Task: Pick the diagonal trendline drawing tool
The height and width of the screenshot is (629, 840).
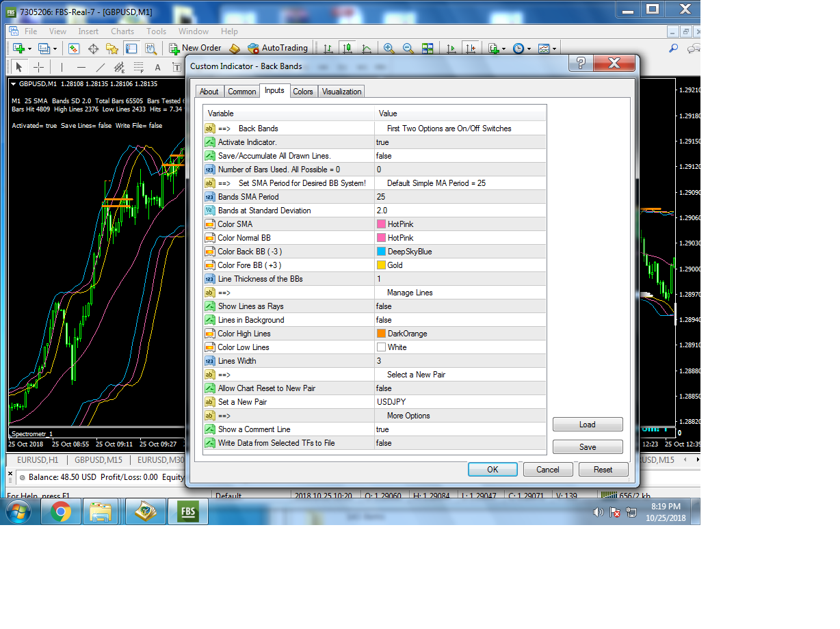Action: (x=101, y=67)
